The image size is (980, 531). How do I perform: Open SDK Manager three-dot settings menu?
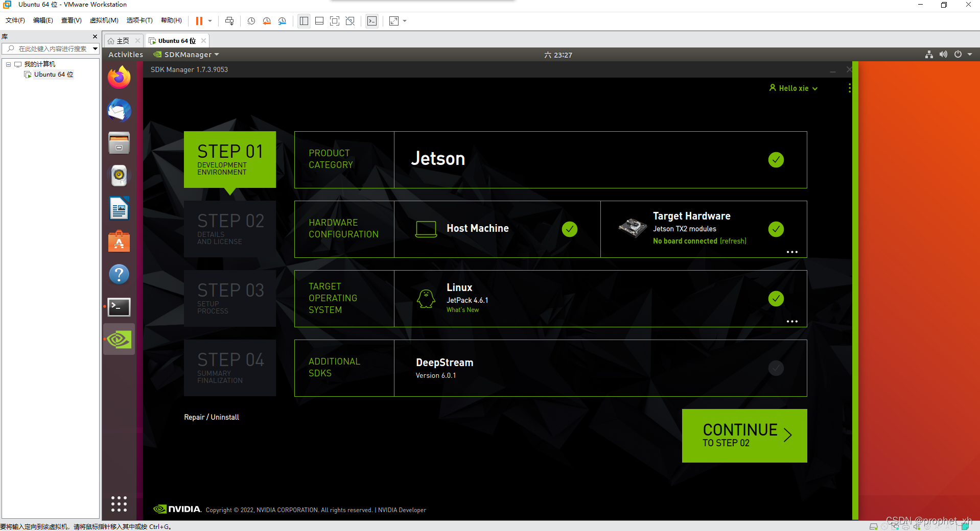849,88
